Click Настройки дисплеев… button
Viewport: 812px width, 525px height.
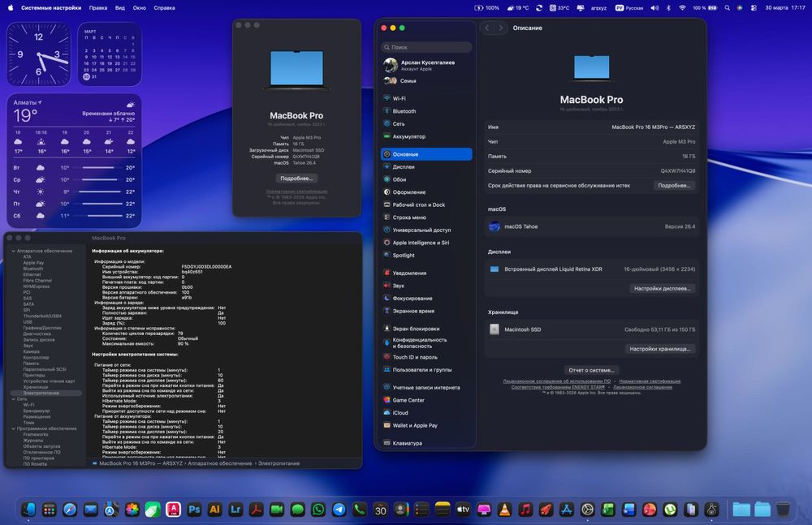pyautogui.click(x=662, y=288)
